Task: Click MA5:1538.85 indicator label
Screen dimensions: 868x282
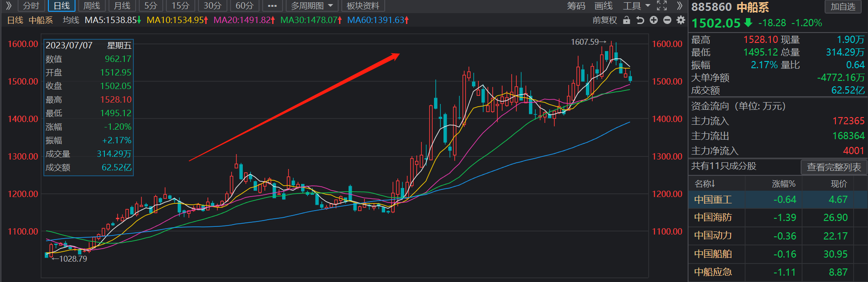Action: (113, 20)
